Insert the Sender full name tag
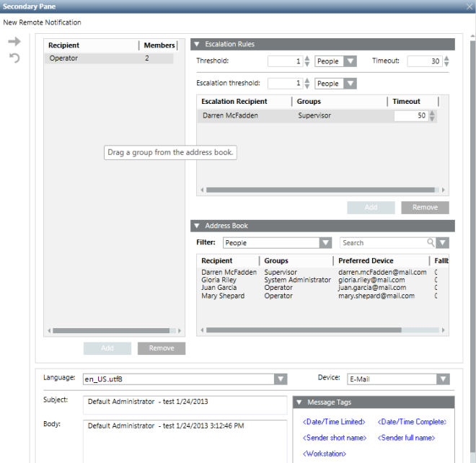Viewport: 476px width, 463px height. tap(406, 438)
